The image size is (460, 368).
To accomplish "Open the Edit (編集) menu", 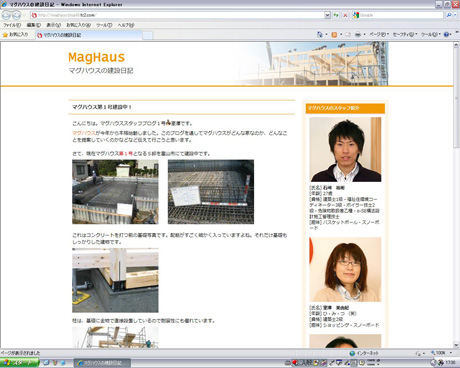I will [34, 25].
